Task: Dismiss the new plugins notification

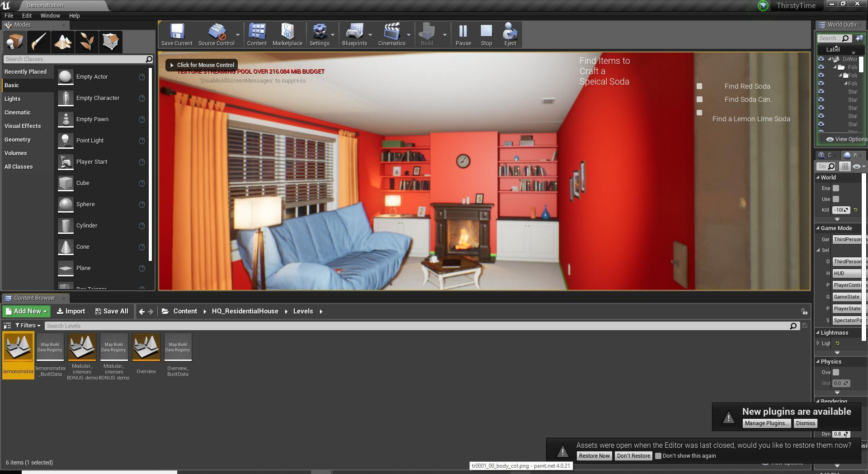Action: [x=805, y=423]
